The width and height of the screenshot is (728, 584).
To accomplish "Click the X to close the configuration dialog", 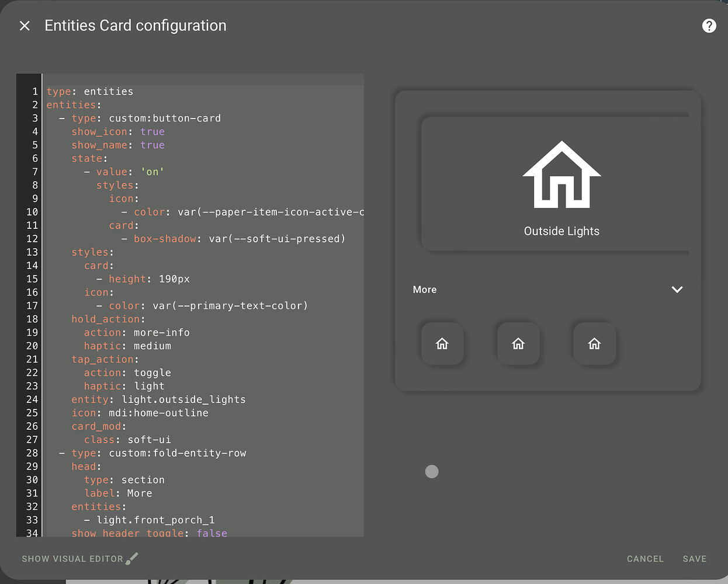I will click(x=24, y=25).
